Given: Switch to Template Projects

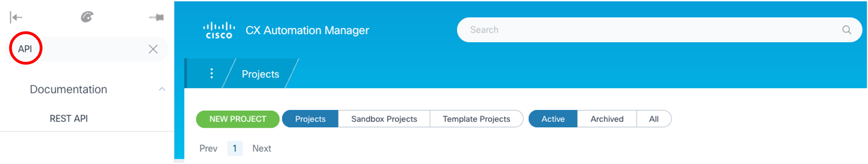Looking at the screenshot, I should click(476, 119).
